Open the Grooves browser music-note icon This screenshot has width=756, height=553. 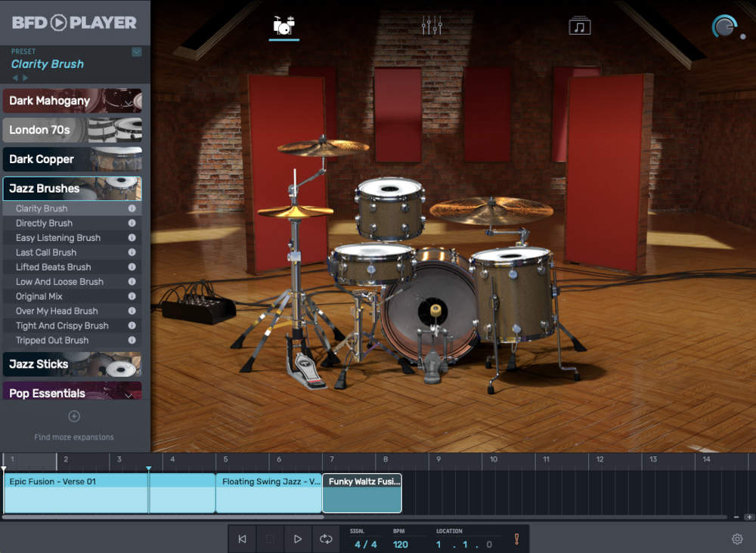pyautogui.click(x=578, y=23)
